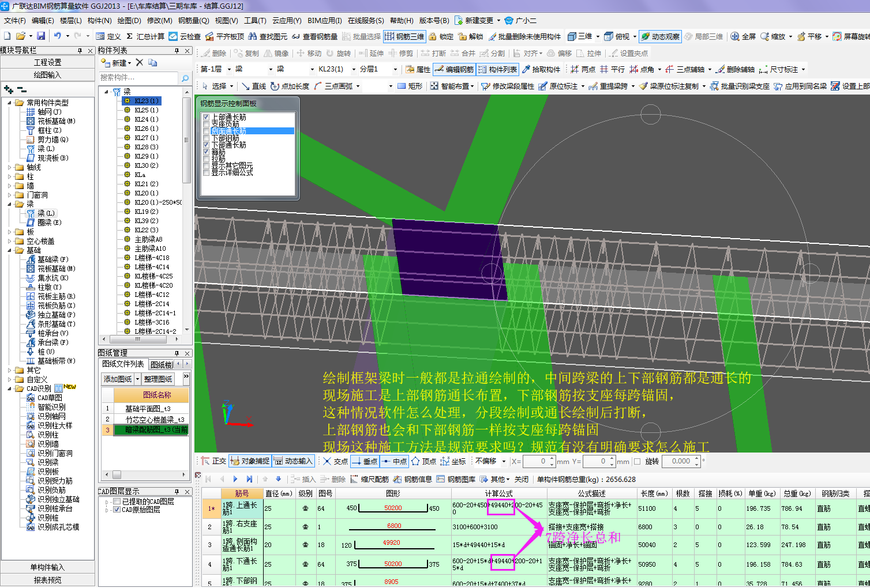Open floor dropdown 第-1层
This screenshot has height=588, width=870.
(x=229, y=69)
